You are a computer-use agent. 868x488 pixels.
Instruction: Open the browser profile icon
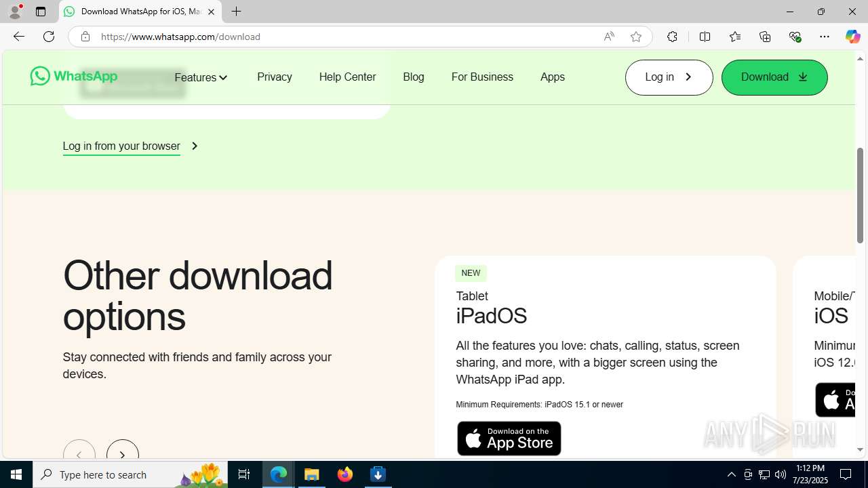coord(15,12)
